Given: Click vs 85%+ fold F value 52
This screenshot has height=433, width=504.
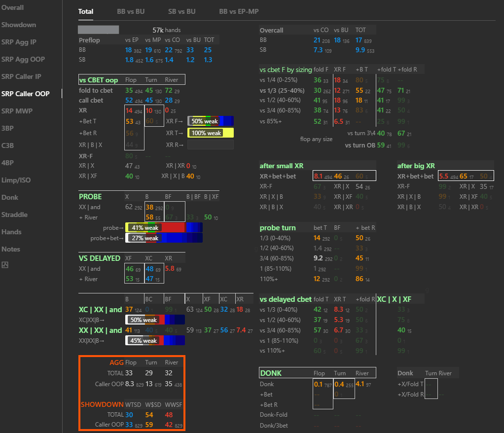Looking at the screenshot, I should [x=318, y=121].
